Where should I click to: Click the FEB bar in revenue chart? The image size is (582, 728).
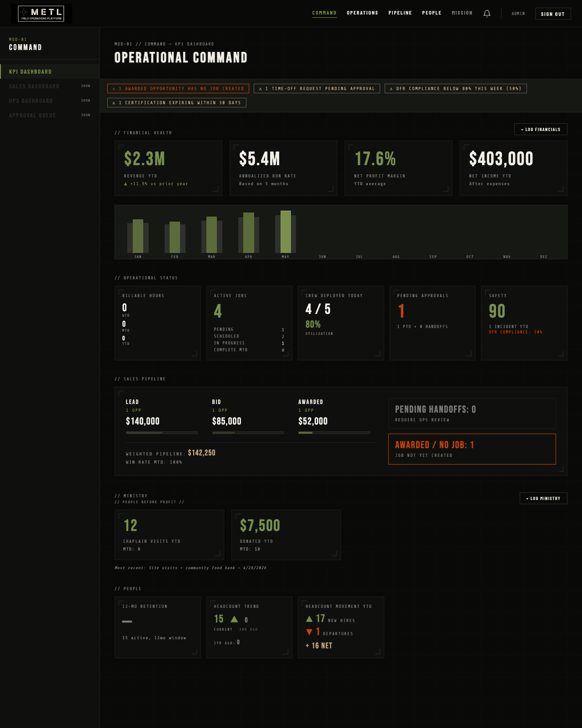point(175,237)
